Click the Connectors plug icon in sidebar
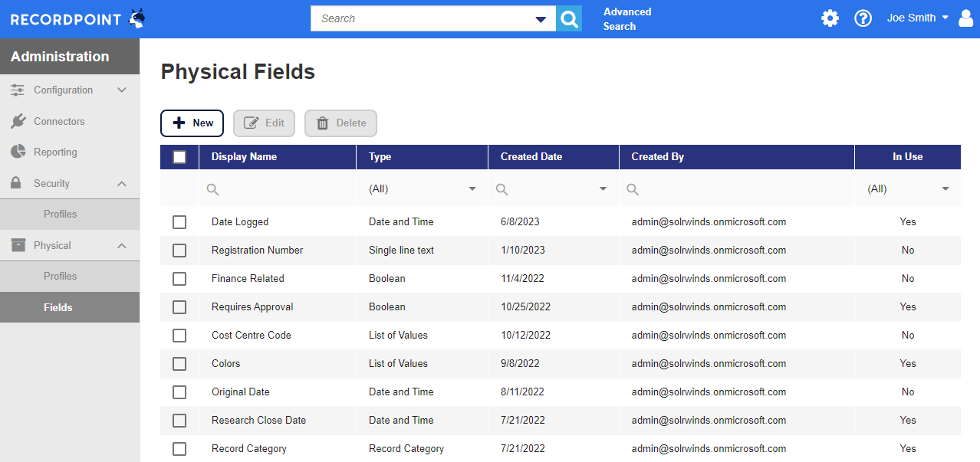 (x=18, y=121)
